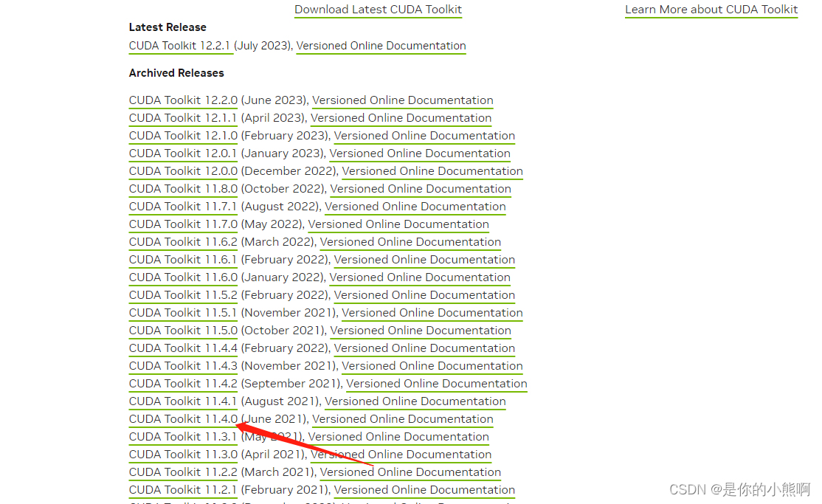Open the CUDA Toolkit 12.1.1 link
822x504 pixels.
(x=183, y=118)
